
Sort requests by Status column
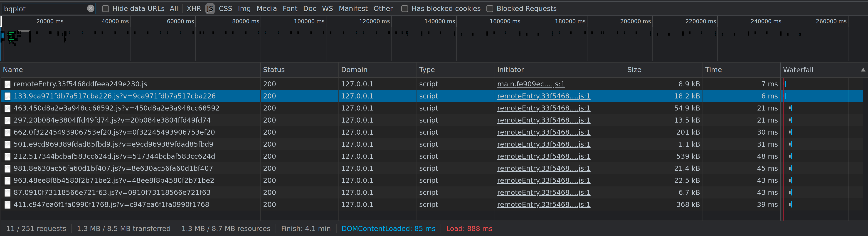point(299,70)
